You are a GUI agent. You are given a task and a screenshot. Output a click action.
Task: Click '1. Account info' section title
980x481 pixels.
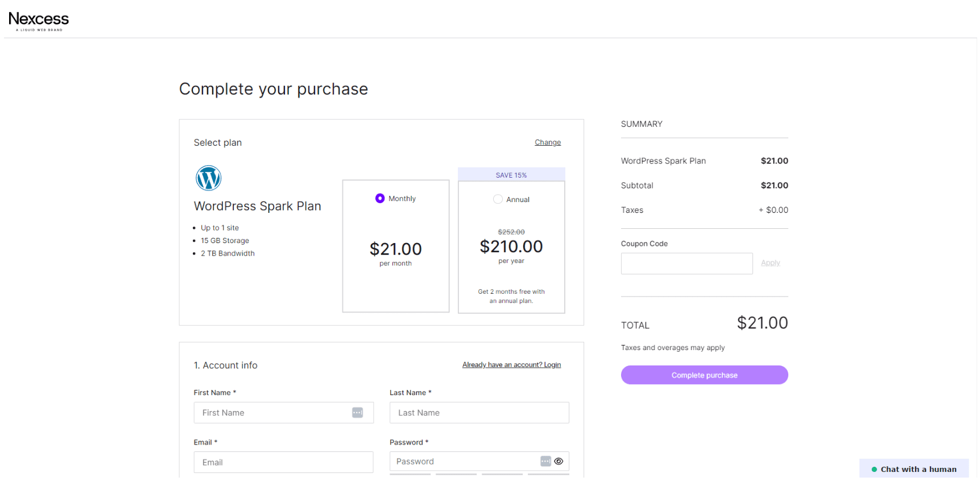226,365
